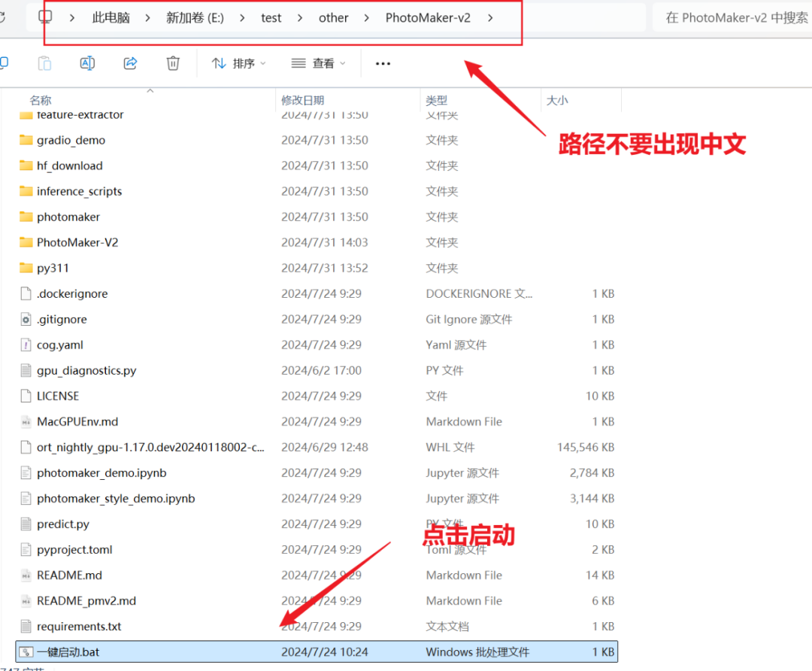Screen dimensions: 812x671
Task: Click the MacGPUEnv.md markdown file icon
Action: tap(26, 422)
